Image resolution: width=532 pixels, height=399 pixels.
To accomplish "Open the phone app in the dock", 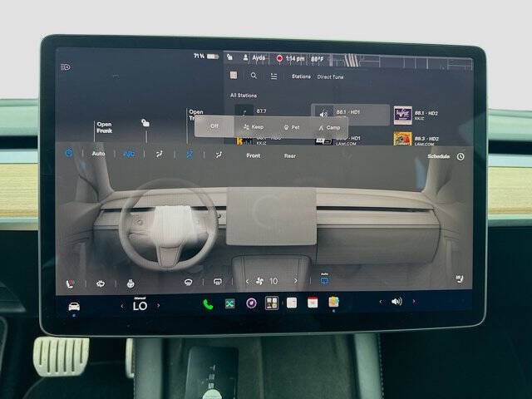I will click(x=208, y=304).
